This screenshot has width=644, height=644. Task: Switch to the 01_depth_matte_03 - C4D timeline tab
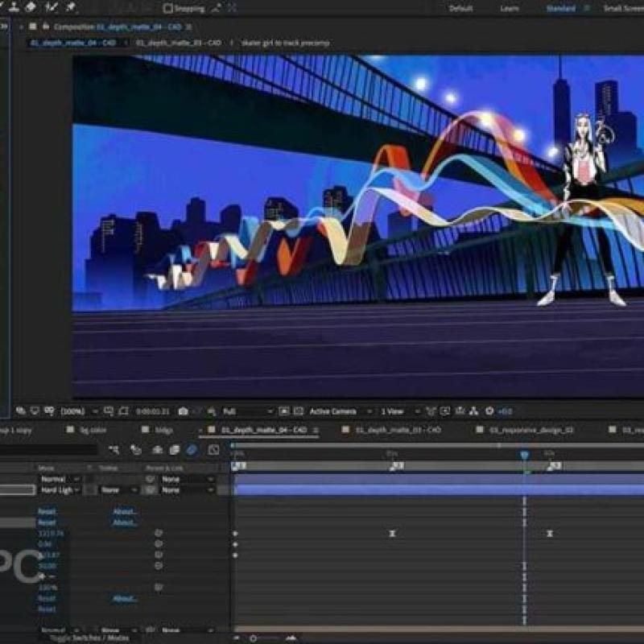pyautogui.click(x=398, y=430)
